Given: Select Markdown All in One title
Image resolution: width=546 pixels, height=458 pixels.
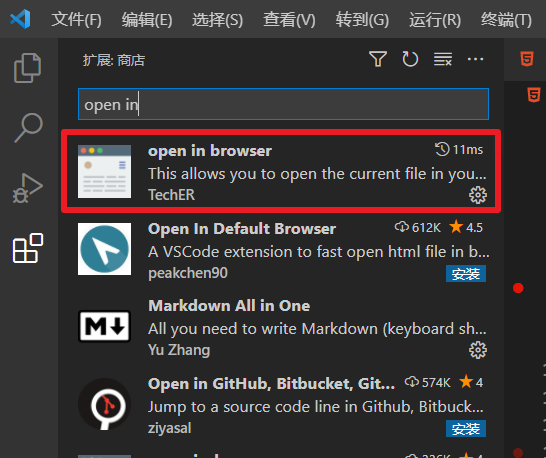Looking at the screenshot, I should point(229,306).
